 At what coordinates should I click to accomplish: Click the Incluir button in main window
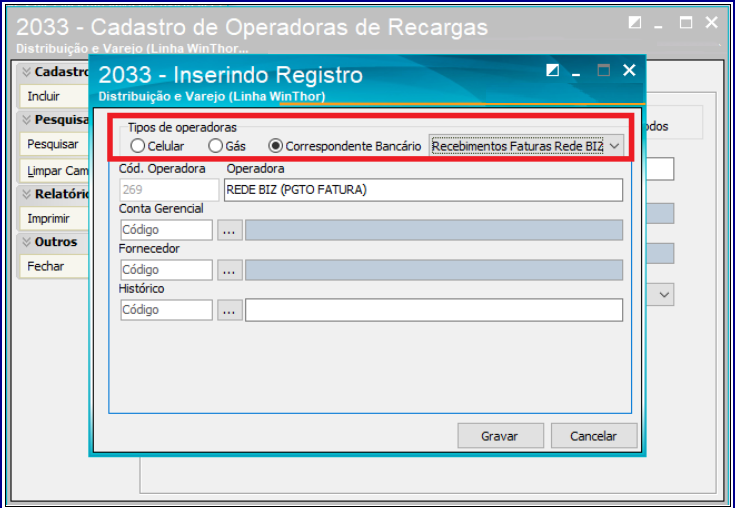point(54,96)
